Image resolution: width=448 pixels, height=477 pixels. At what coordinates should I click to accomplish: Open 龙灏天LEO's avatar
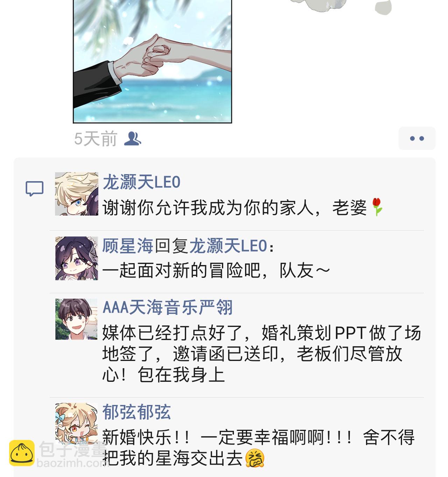pos(77,194)
